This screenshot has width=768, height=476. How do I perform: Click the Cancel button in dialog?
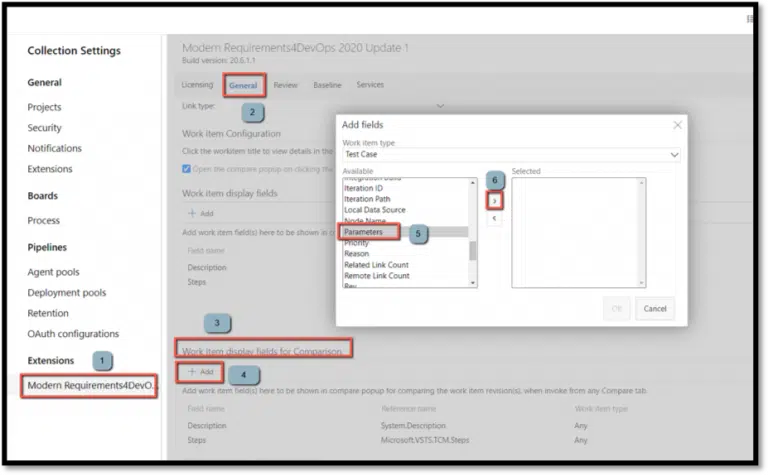pos(655,308)
